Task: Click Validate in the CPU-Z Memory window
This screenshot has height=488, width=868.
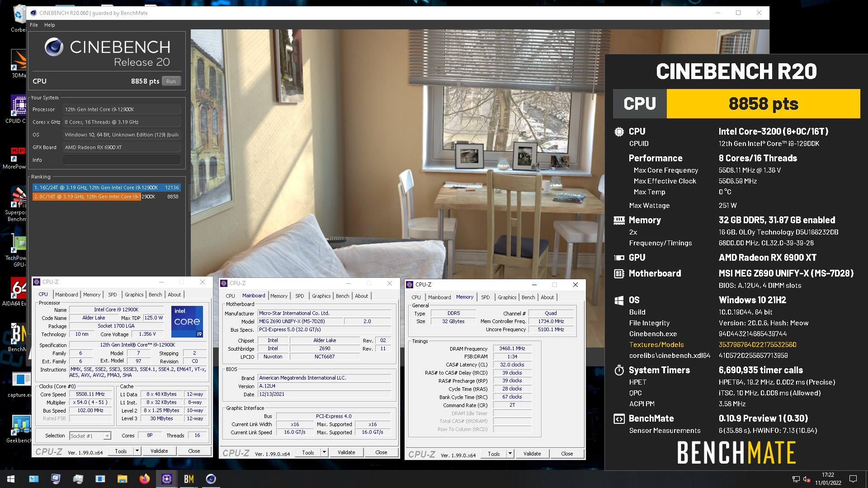Action: click(x=532, y=454)
